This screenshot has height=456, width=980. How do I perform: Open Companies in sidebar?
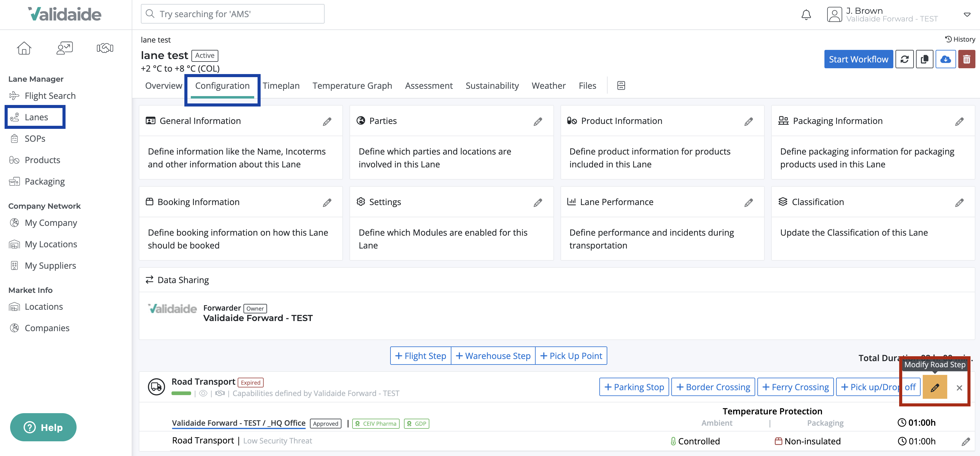click(x=39, y=328)
